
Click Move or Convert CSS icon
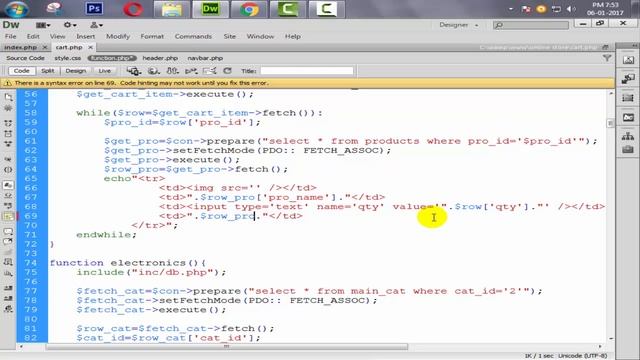tap(8, 273)
